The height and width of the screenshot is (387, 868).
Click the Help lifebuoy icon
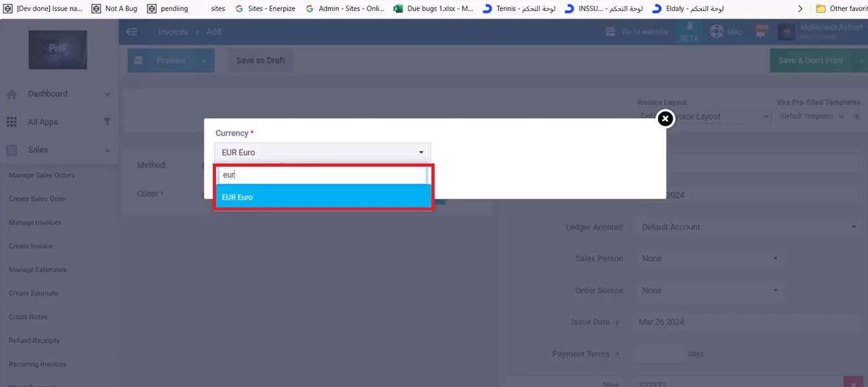[x=716, y=32]
